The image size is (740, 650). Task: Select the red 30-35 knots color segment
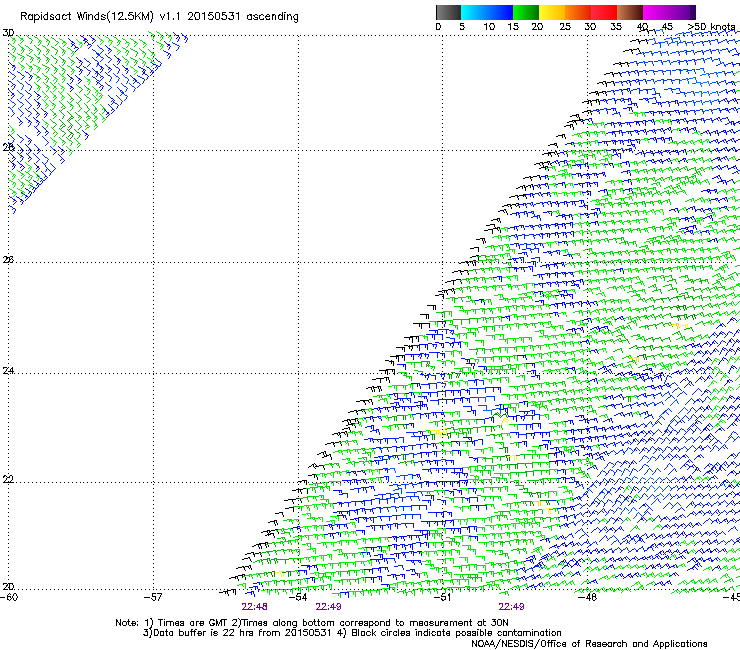pos(604,12)
